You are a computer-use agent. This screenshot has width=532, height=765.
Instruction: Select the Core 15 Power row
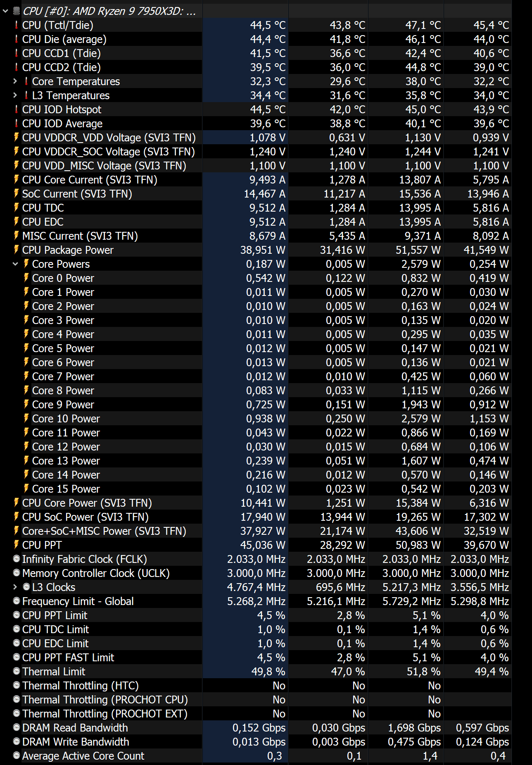[256, 489]
